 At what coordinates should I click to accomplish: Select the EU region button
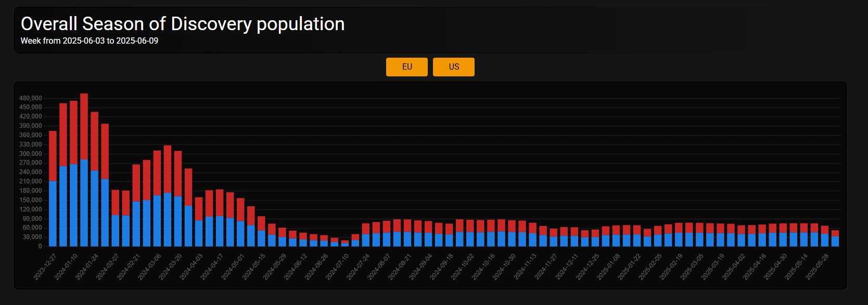407,67
